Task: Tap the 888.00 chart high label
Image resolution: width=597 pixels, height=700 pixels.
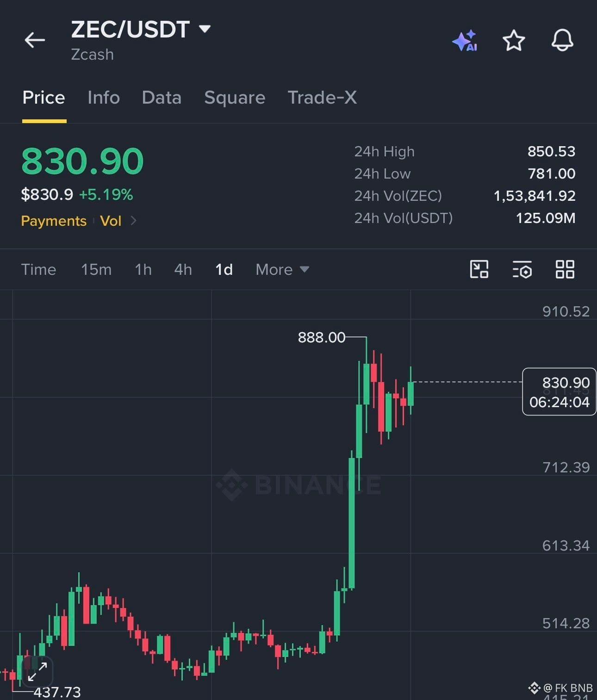Action: pyautogui.click(x=322, y=337)
